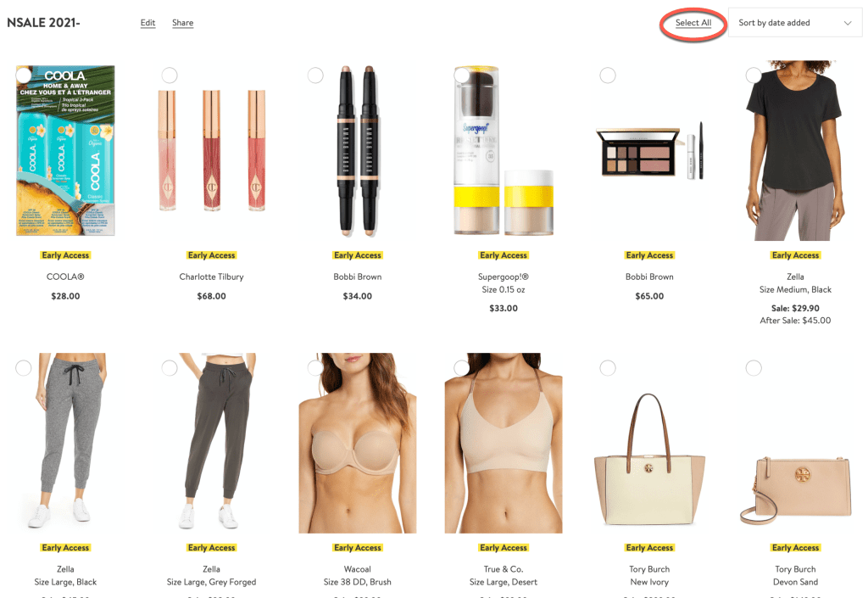The height and width of the screenshot is (598, 868).
Task: Select the Bobbi Brown palette item circle
Action: tap(608, 75)
